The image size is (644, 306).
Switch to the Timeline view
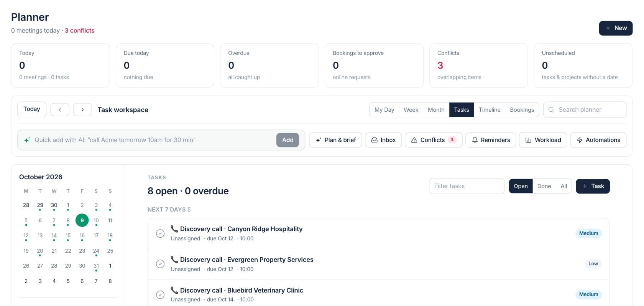[x=490, y=110]
